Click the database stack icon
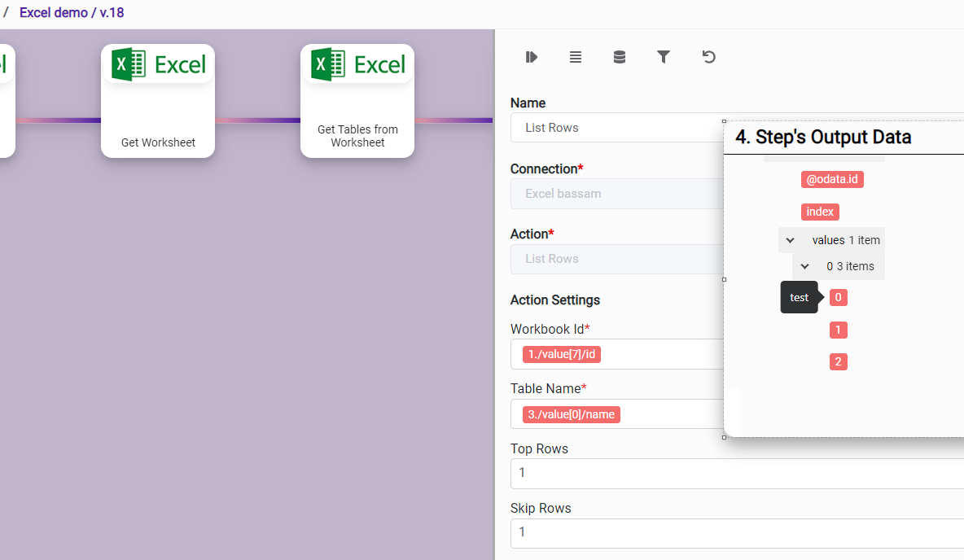Image resolution: width=964 pixels, height=560 pixels. (620, 57)
